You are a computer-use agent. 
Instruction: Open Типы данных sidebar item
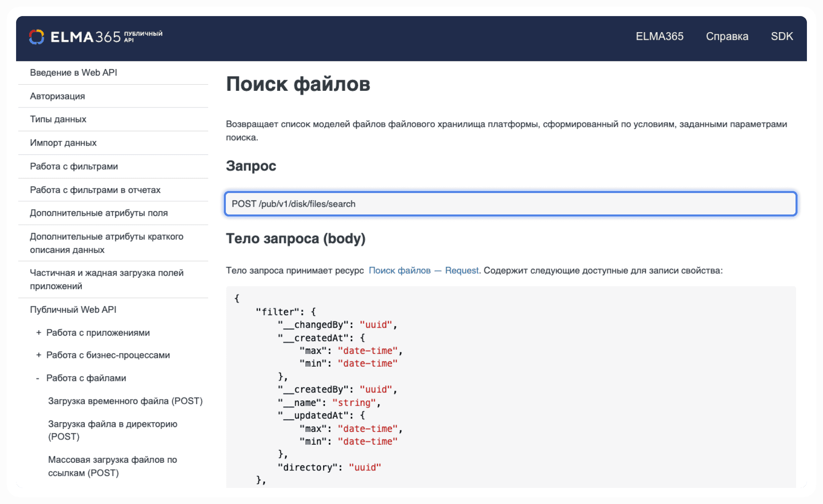pyautogui.click(x=58, y=119)
